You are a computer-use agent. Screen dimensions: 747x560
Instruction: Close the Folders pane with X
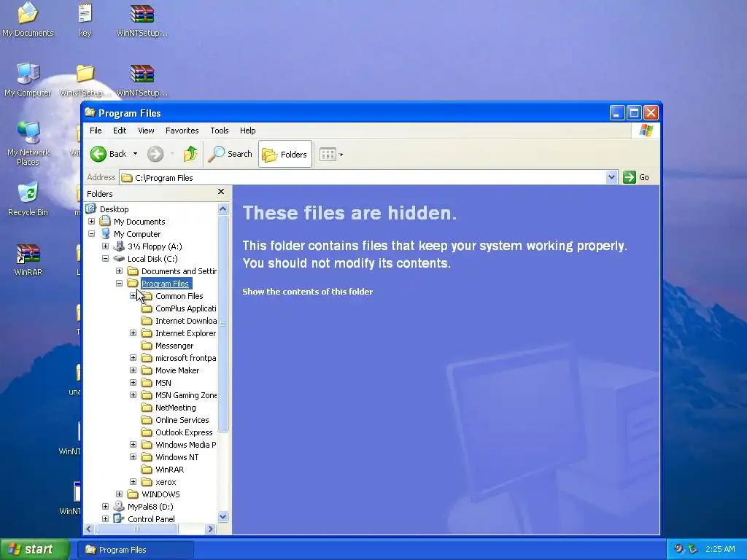click(x=221, y=192)
